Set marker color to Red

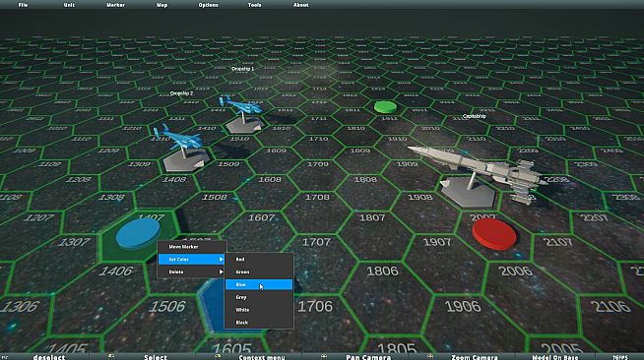click(x=259, y=259)
